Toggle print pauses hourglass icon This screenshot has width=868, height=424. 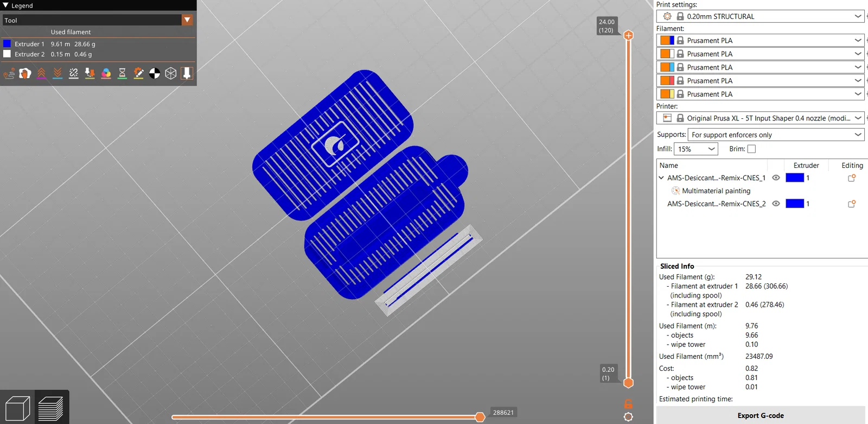point(123,73)
